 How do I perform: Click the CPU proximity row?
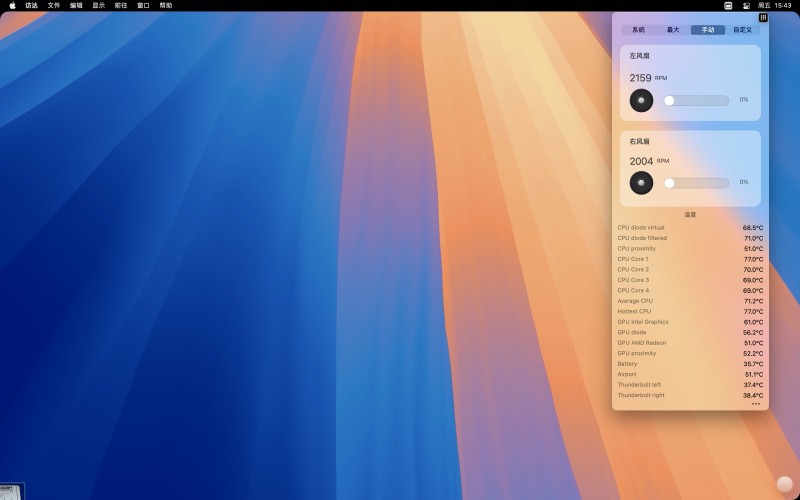[x=690, y=248]
